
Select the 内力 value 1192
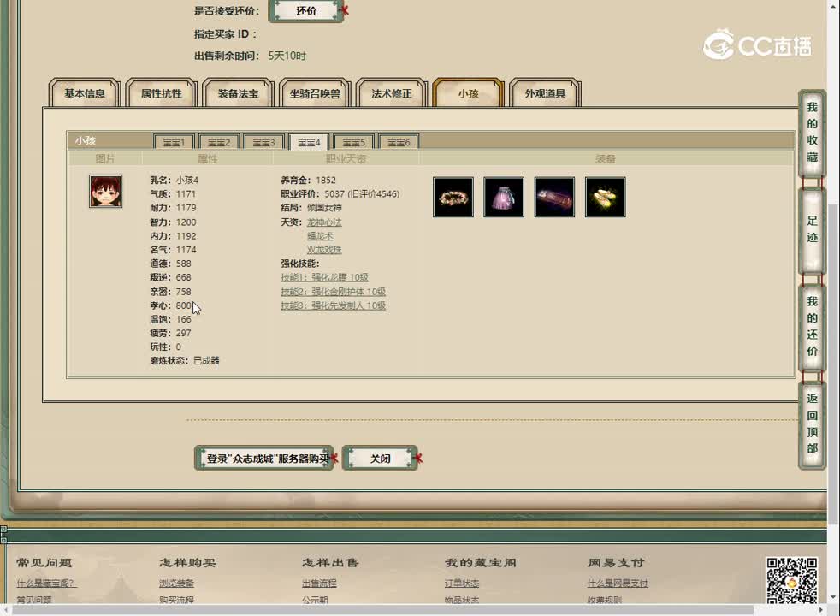(x=186, y=235)
